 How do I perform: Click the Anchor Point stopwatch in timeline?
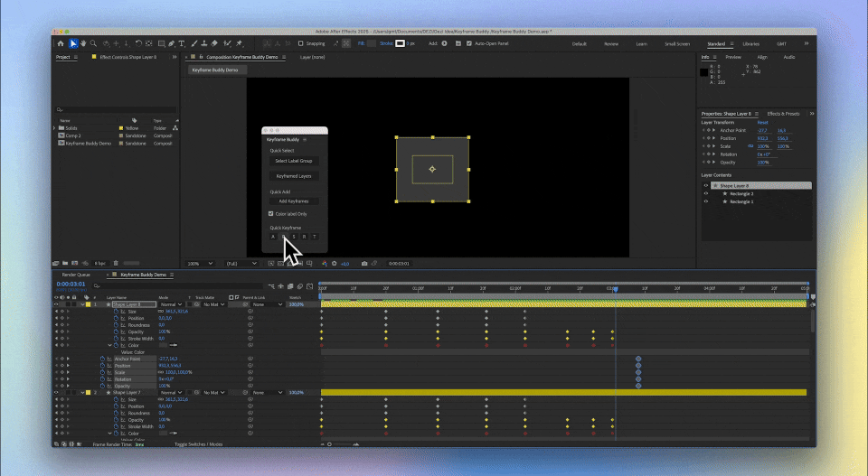click(x=102, y=359)
